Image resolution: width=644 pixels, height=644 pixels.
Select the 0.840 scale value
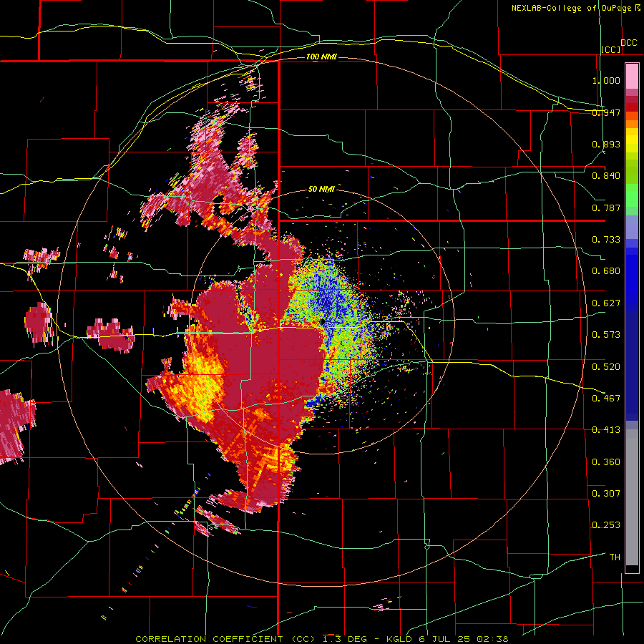tap(606, 176)
